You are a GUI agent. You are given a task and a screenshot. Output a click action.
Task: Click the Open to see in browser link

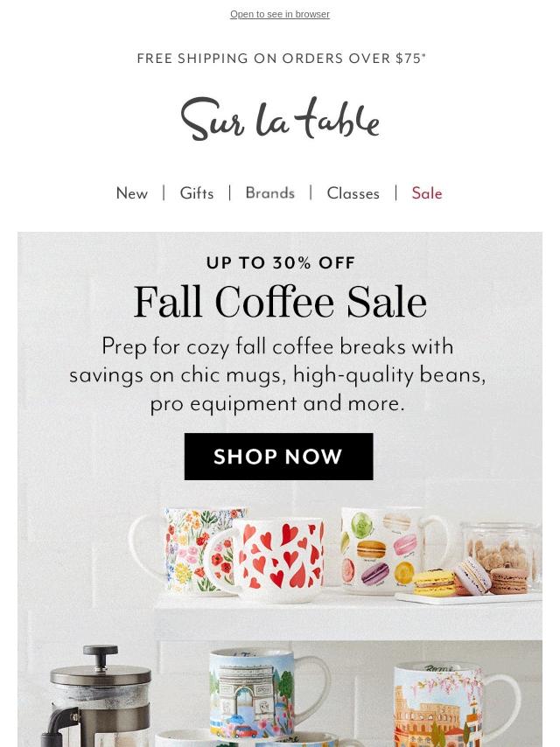pyautogui.click(x=280, y=14)
